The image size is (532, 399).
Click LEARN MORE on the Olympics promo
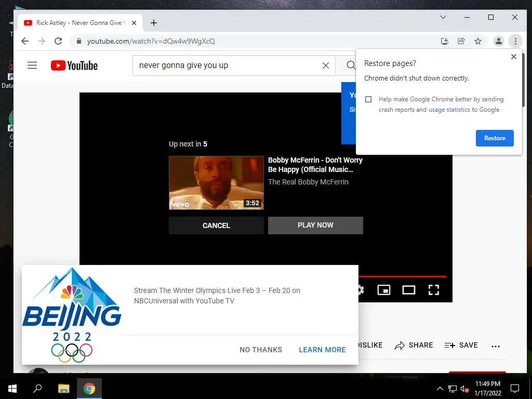pyautogui.click(x=322, y=350)
